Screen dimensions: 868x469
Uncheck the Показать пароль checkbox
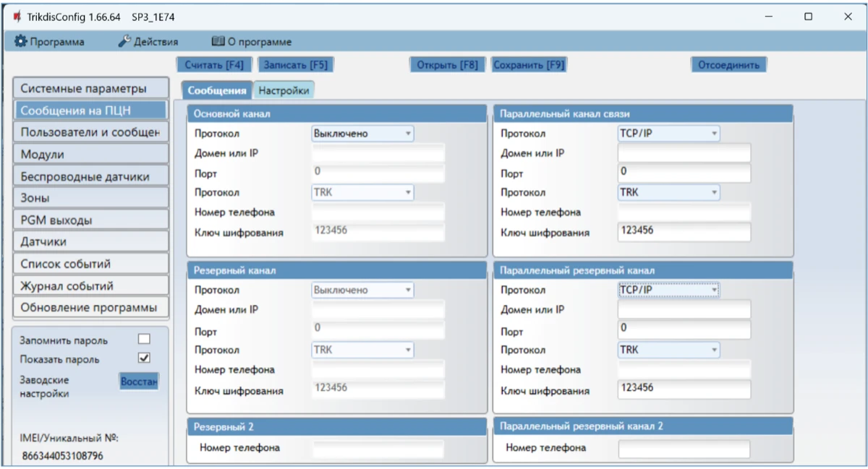[x=144, y=358]
